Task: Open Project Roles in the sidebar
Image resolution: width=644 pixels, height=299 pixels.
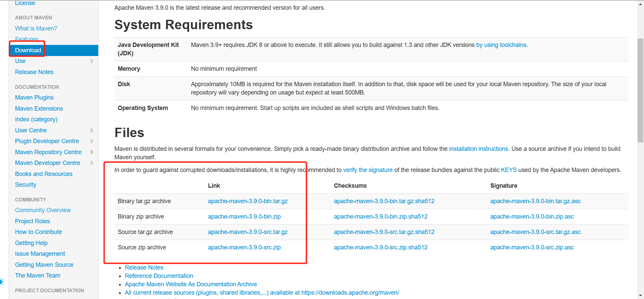Action: 33,221
